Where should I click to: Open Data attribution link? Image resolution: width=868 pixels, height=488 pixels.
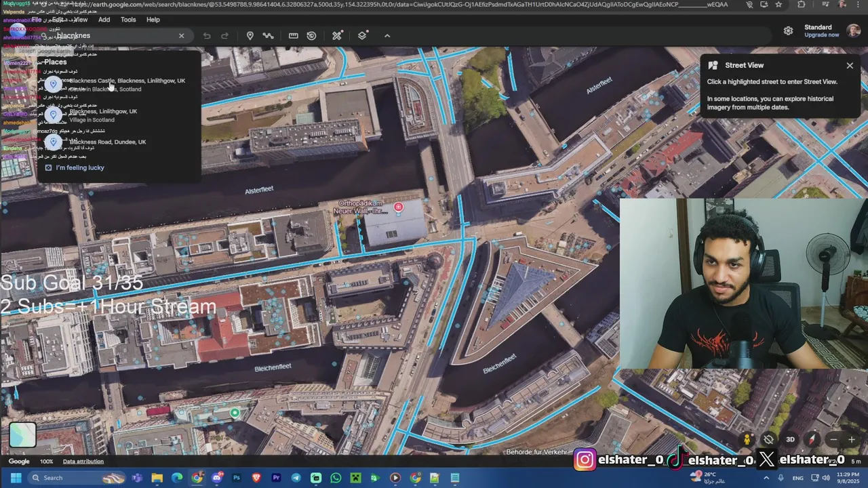83,462
